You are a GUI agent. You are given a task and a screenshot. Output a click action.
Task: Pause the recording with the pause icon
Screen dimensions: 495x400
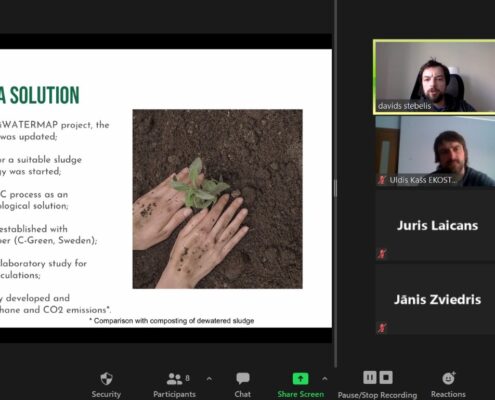[369, 377]
